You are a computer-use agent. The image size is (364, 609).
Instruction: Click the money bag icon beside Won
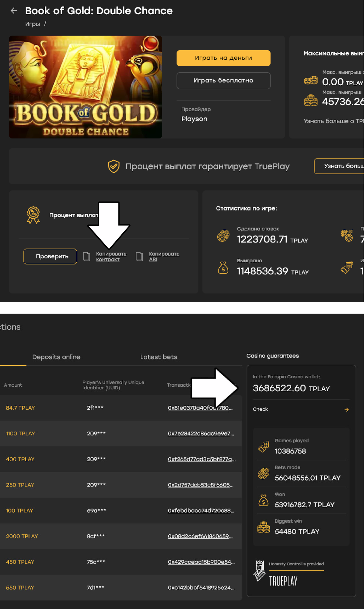point(264,500)
